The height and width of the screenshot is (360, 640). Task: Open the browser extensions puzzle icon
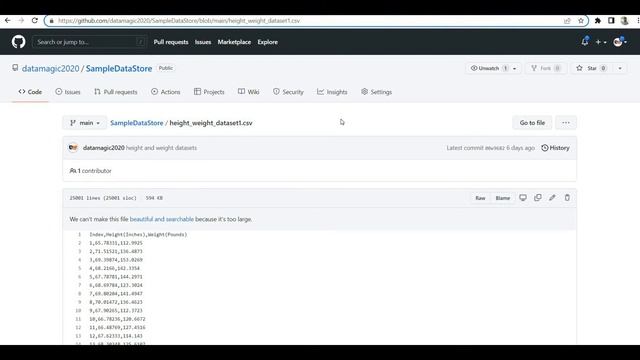(x=598, y=20)
